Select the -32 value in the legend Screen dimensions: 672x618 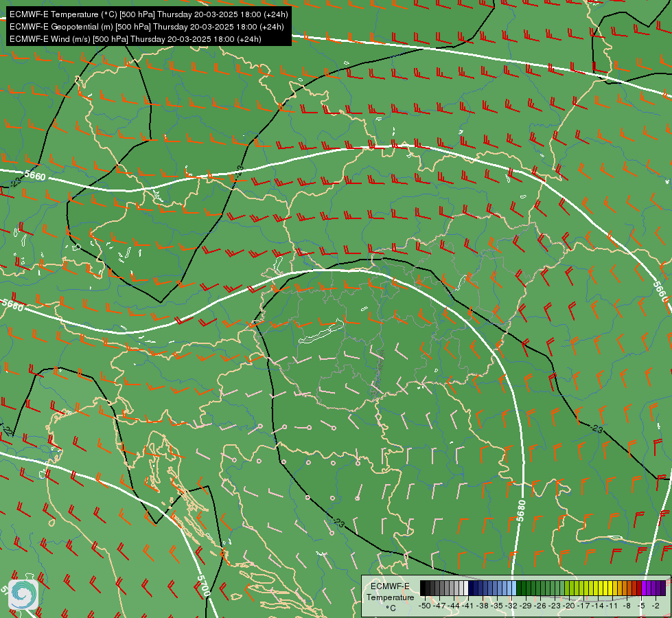(511, 606)
